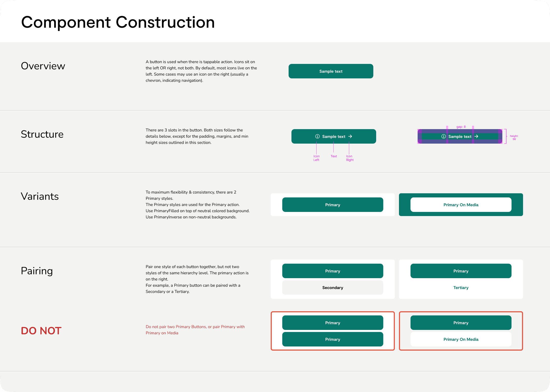The width and height of the screenshot is (550, 392).
Task: Click right arrow icon in Structure sample button
Action: point(350,136)
